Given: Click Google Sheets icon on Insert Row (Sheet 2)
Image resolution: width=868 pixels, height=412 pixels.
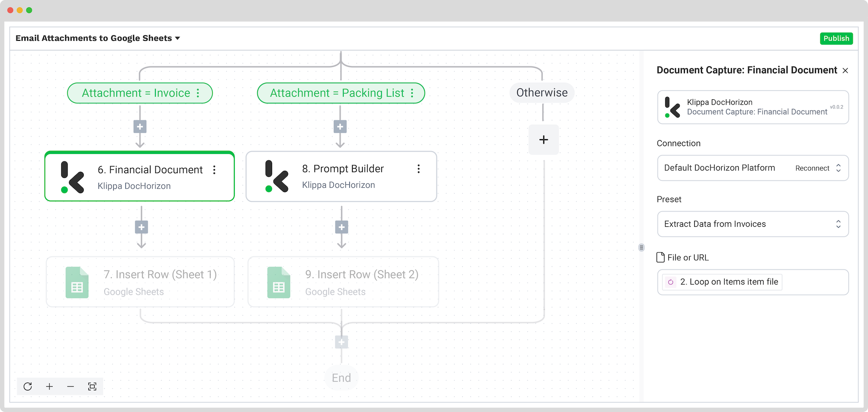Looking at the screenshot, I should 279,282.
